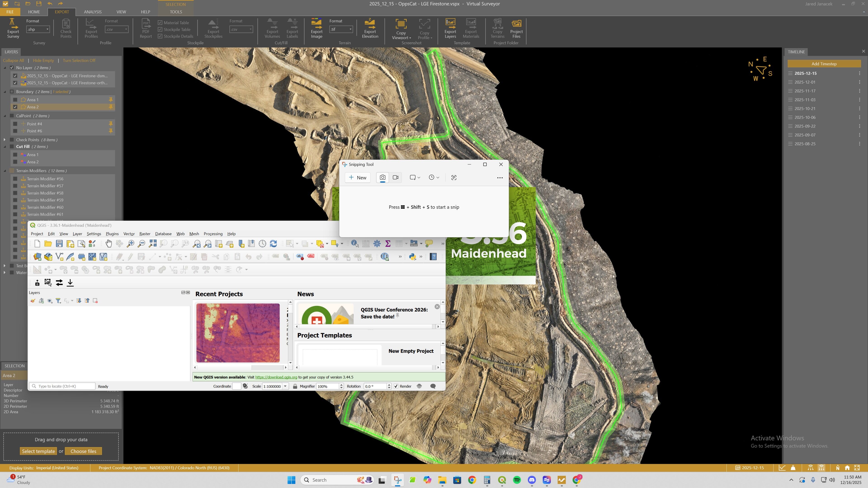Select Snip mode camera icon in Snipping Tool
This screenshot has height=488, width=868.
coord(382,178)
